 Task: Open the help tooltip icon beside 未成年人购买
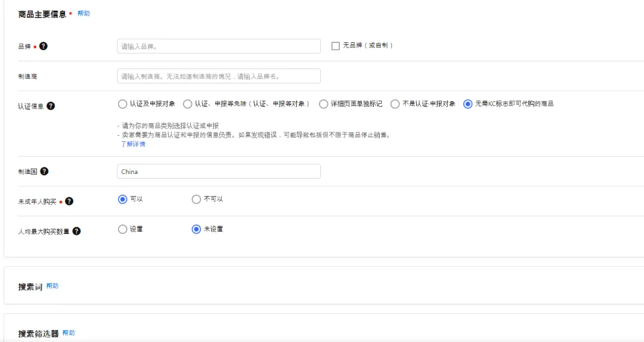(69, 201)
